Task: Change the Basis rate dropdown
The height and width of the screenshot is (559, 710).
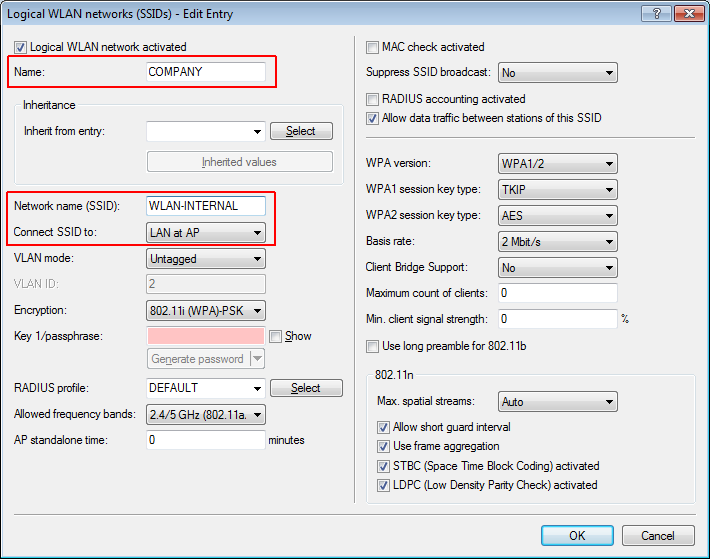Action: [x=557, y=242]
